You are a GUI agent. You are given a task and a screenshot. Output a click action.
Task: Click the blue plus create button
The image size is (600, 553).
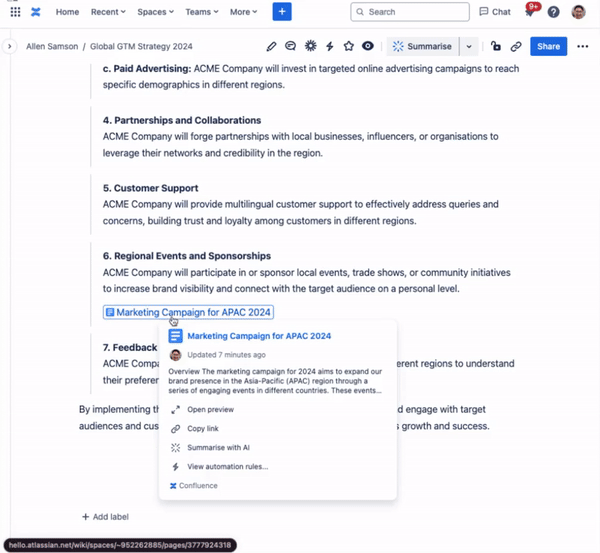coord(282,12)
